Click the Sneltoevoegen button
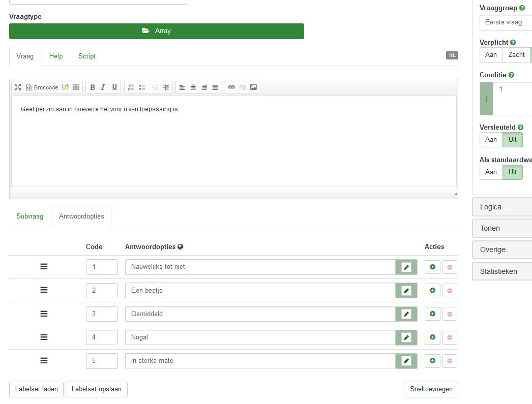Screen dimensions: 532x404 (x=431, y=389)
